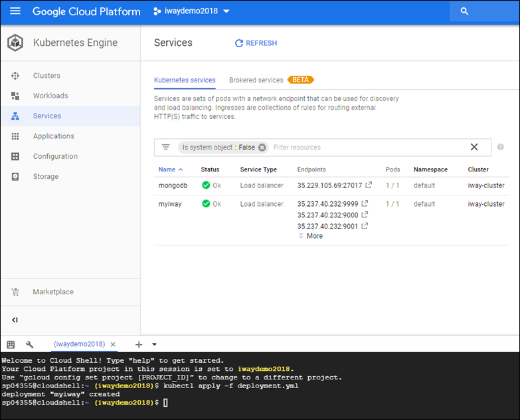520x420 pixels.
Task: Sort by the Name column header
Action: coord(171,169)
